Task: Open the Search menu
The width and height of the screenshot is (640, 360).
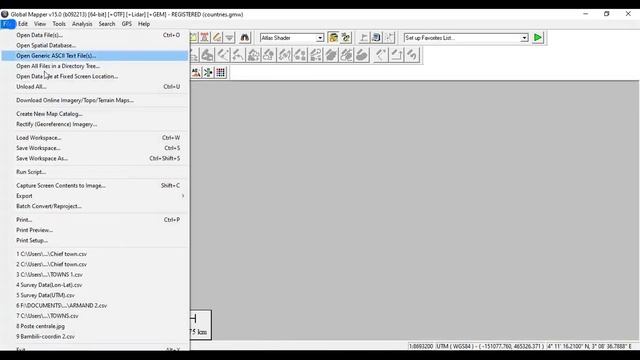Action: coord(107,24)
